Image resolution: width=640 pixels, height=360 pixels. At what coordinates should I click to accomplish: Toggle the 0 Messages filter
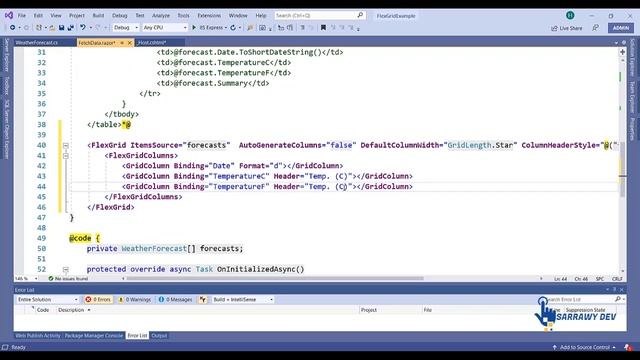pos(175,300)
